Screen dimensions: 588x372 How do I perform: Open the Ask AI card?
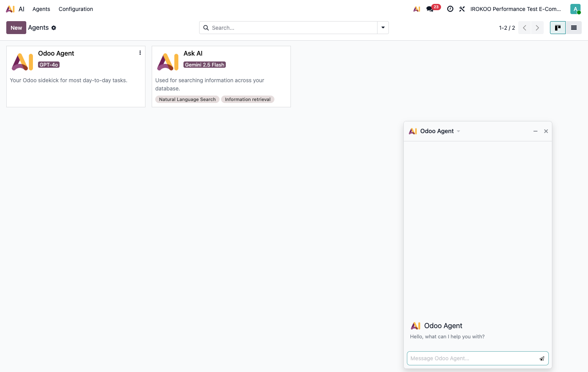pyautogui.click(x=221, y=76)
